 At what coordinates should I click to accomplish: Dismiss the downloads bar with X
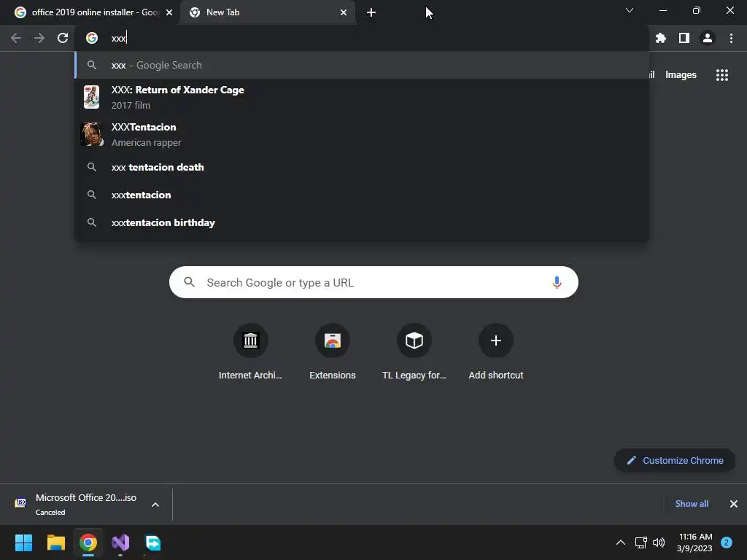(734, 504)
